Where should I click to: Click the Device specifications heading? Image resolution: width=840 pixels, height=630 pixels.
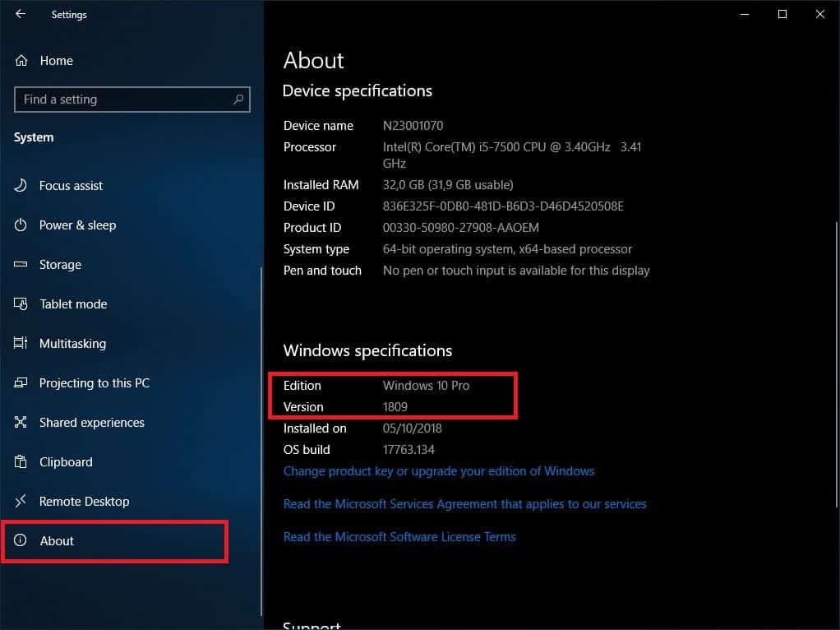click(x=358, y=91)
